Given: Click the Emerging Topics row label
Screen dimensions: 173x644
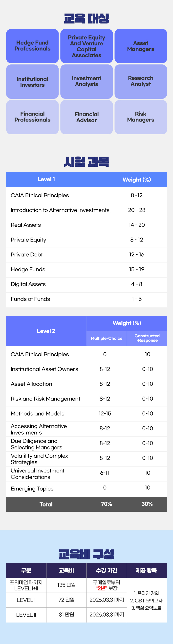Looking at the screenshot, I should (32, 488).
